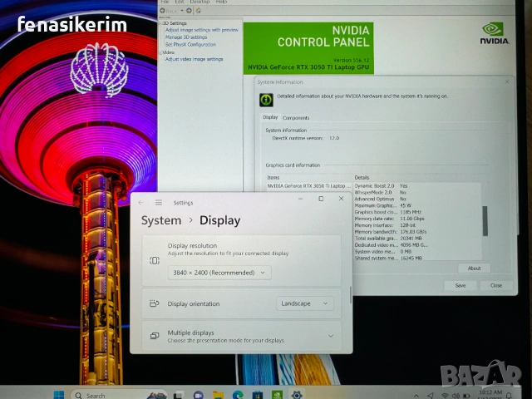Click the Memory interface 128-bit row
The height and width of the screenshot is (399, 532).
pyautogui.click(x=417, y=225)
